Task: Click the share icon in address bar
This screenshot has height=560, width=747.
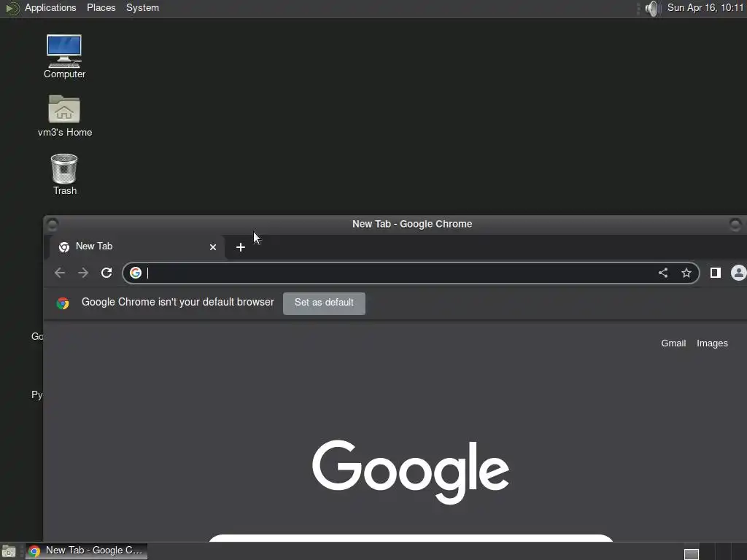Action: (662, 273)
